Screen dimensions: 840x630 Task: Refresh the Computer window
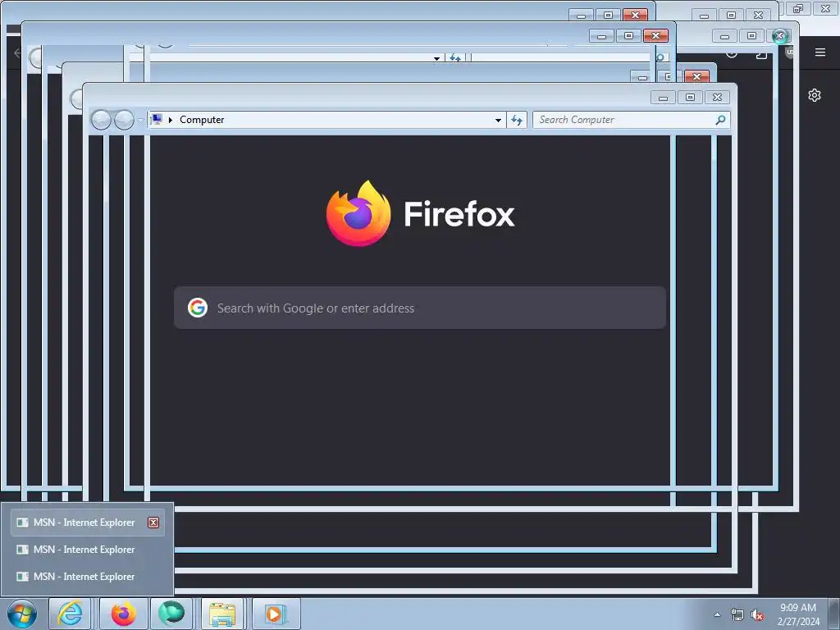coord(517,120)
